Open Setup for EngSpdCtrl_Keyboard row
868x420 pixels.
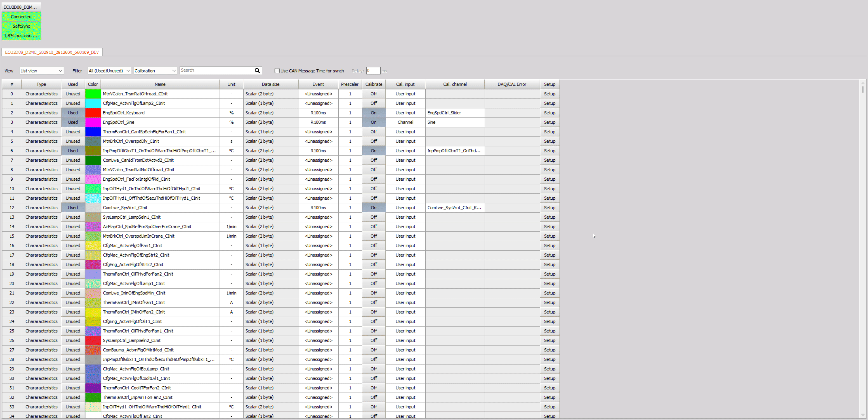549,113
